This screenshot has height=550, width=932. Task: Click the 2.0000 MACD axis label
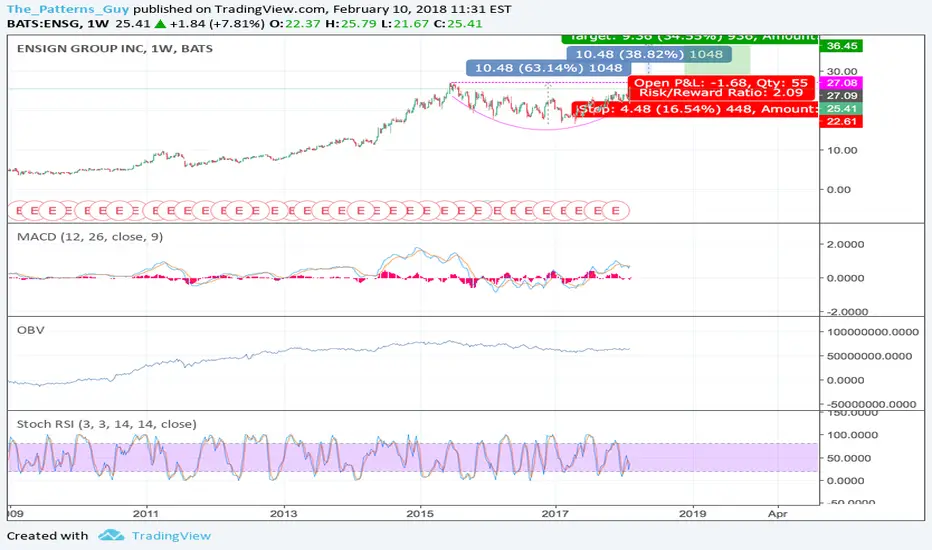(x=845, y=244)
